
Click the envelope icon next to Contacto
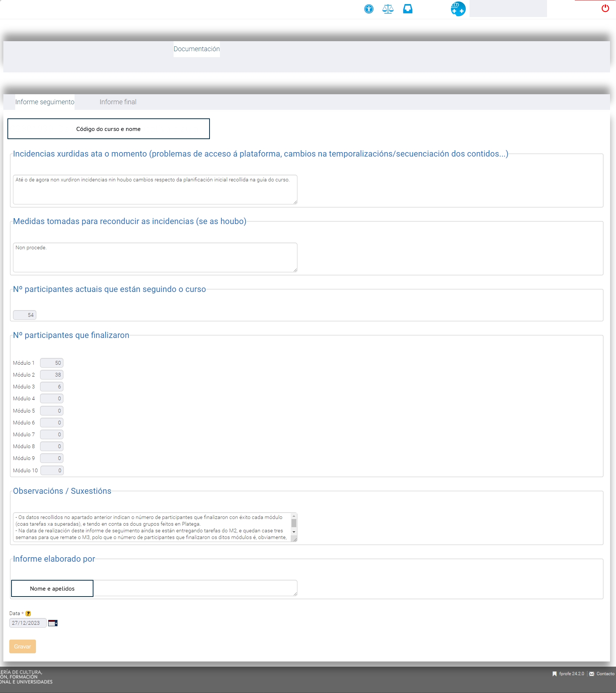tap(592, 674)
